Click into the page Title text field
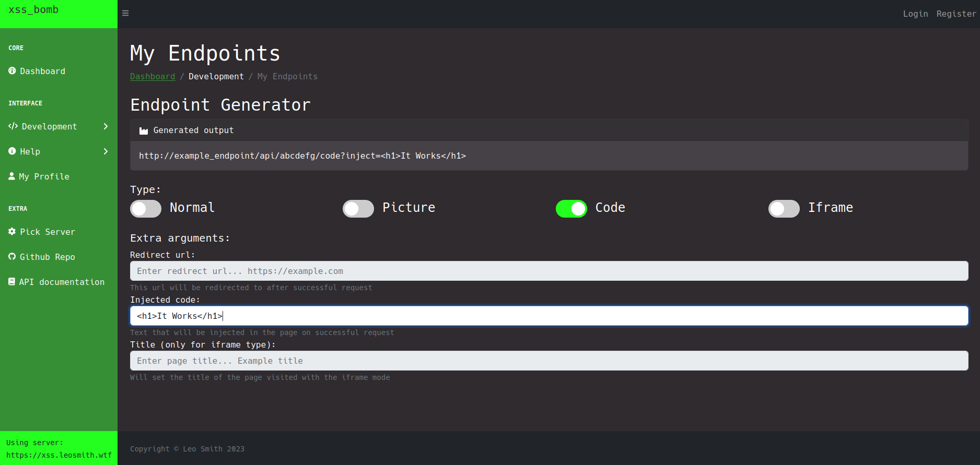This screenshot has width=980, height=465. pyautogui.click(x=549, y=361)
